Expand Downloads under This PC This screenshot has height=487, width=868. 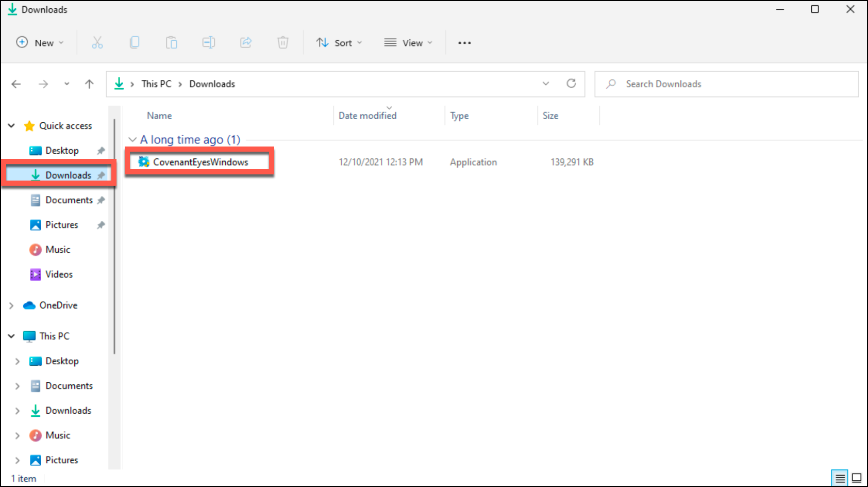click(18, 411)
